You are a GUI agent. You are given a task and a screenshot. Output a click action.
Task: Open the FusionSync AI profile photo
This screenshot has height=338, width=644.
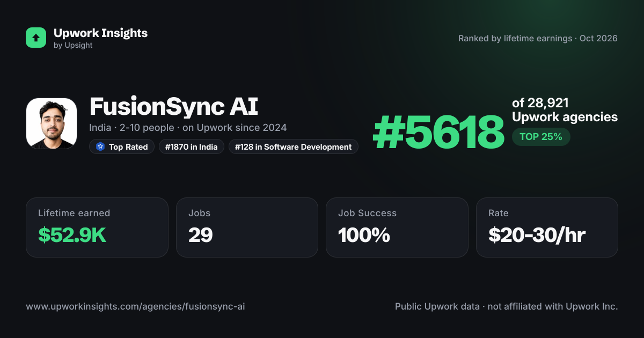52,123
